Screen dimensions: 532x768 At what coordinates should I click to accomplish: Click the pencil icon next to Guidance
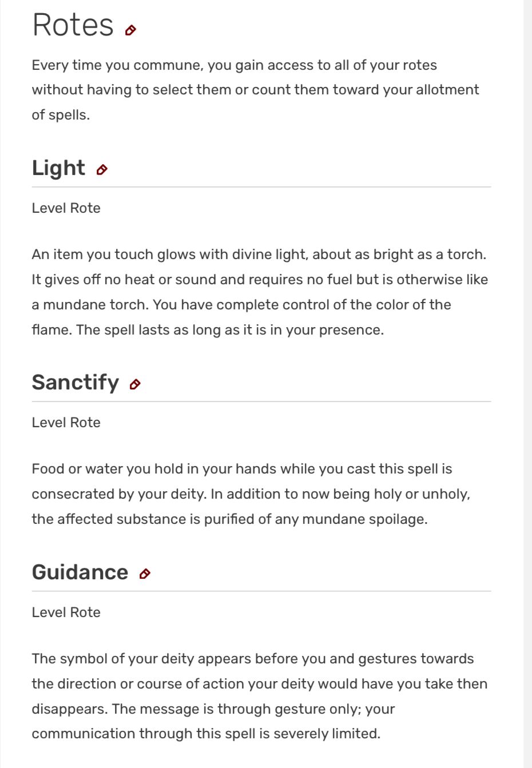pyautogui.click(x=145, y=574)
